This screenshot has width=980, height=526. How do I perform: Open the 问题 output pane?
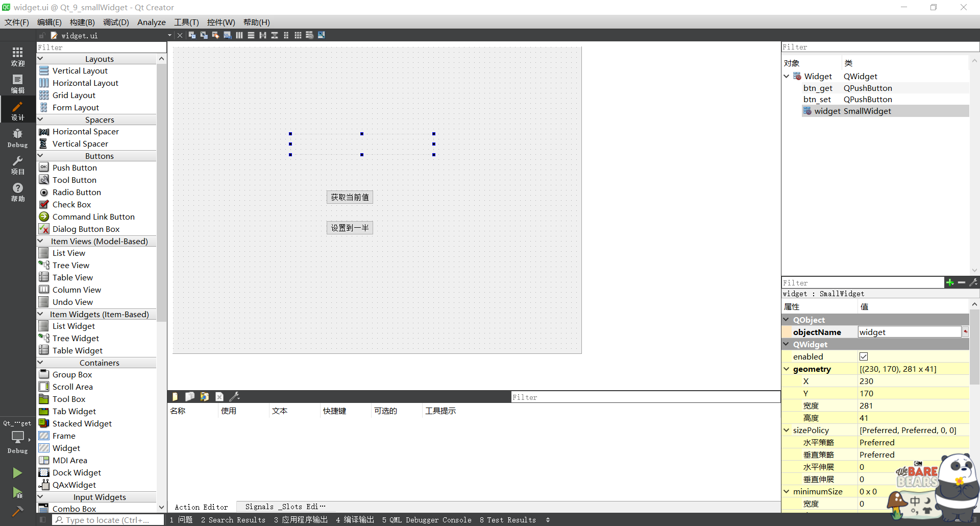click(x=181, y=520)
